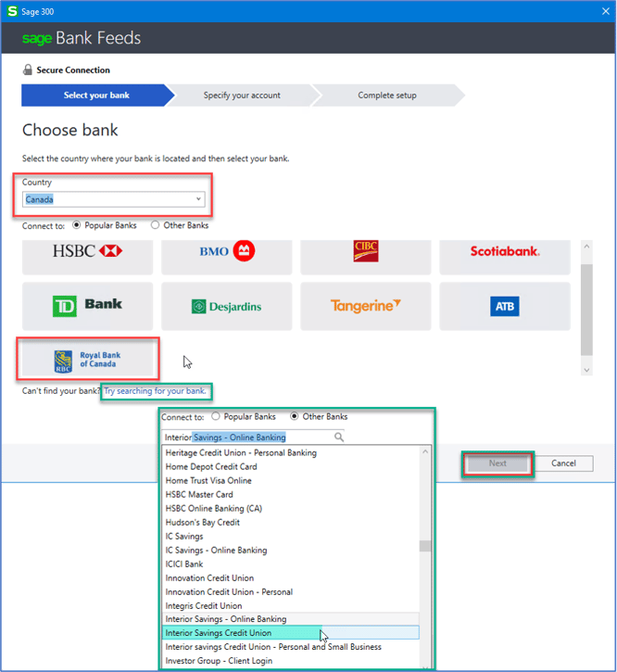
Task: Select HSBC Online Banking (CA) entry
Action: click(x=291, y=508)
